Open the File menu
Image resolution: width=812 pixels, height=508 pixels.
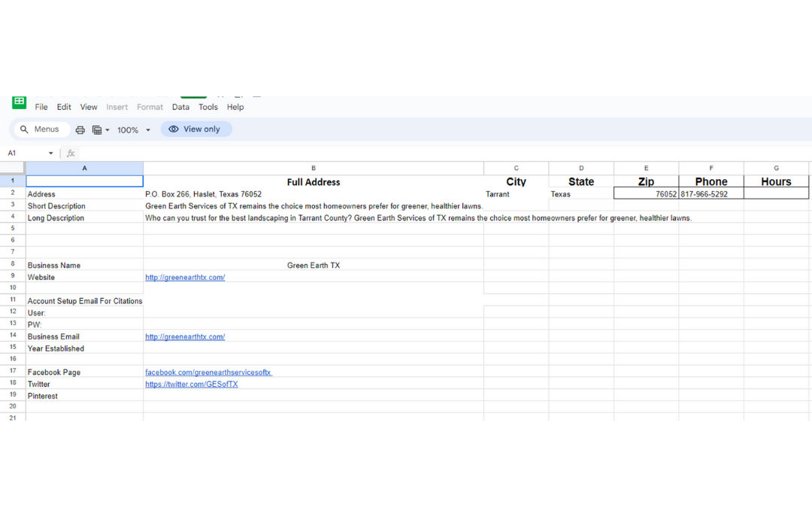(41, 107)
